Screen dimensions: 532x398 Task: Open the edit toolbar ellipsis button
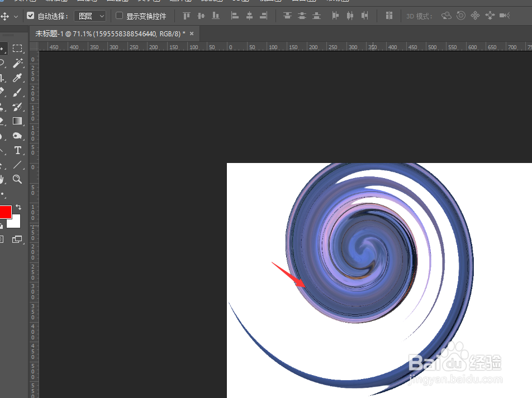point(3,194)
